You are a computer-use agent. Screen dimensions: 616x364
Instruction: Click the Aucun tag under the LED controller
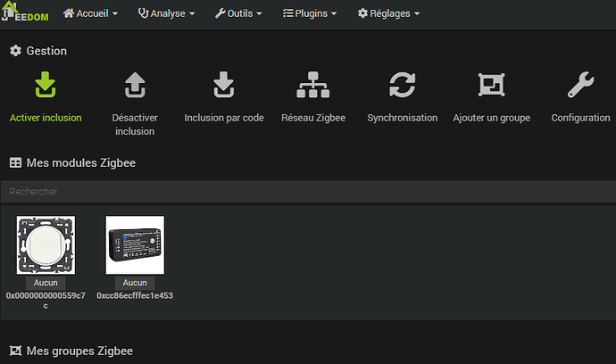point(135,283)
